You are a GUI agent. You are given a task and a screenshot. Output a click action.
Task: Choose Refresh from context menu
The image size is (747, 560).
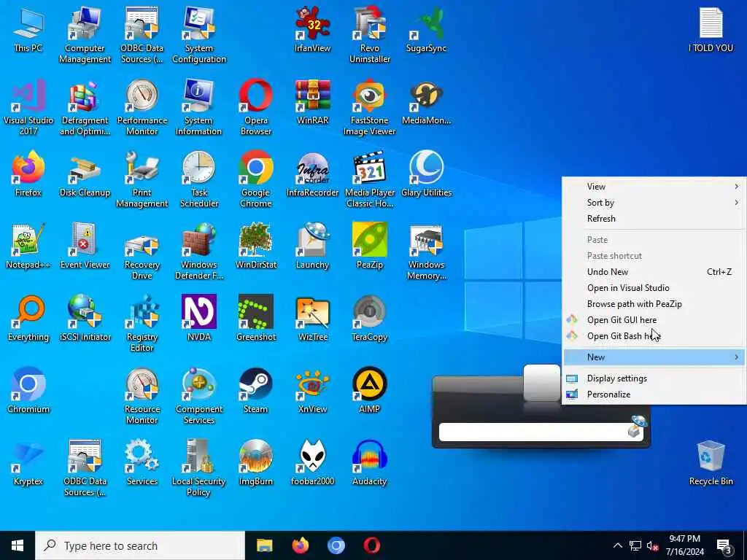tap(654, 219)
